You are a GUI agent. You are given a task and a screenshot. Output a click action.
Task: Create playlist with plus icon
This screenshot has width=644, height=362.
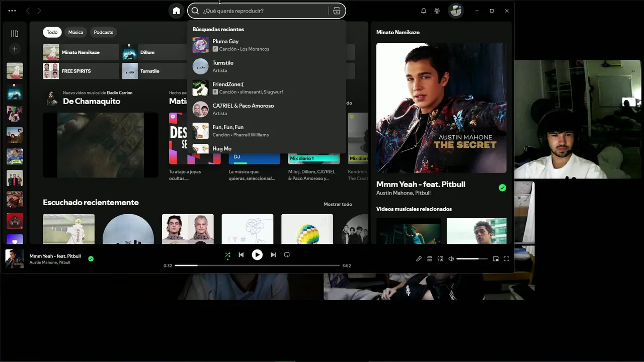click(15, 49)
